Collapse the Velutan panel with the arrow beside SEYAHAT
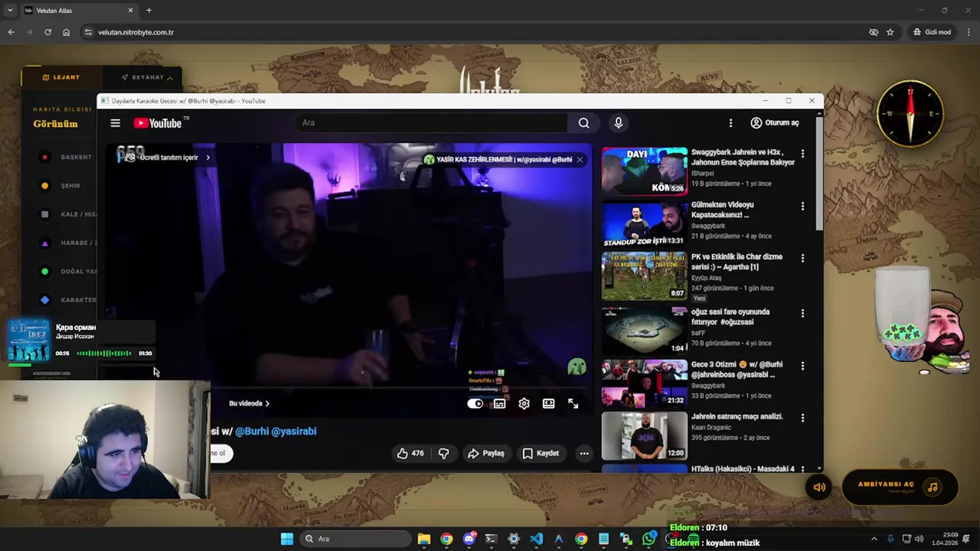The image size is (980, 551). 170,78
